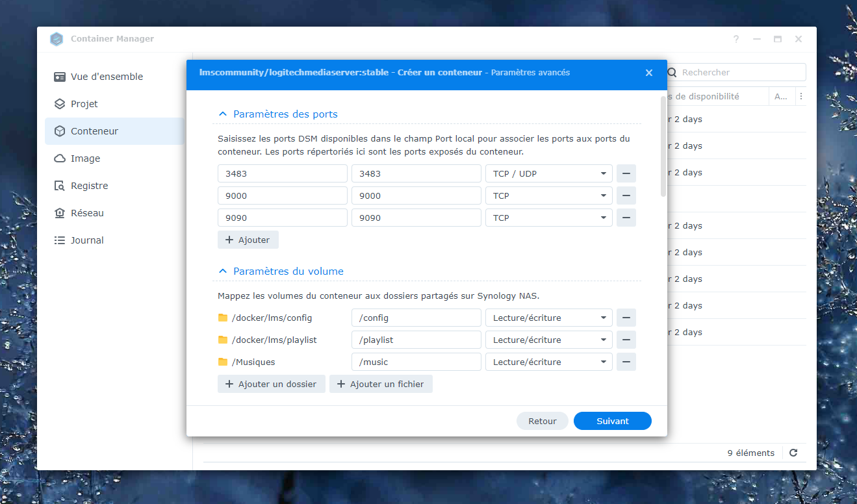Click the dialog vertical scrollbar
857x504 pixels.
[663, 146]
